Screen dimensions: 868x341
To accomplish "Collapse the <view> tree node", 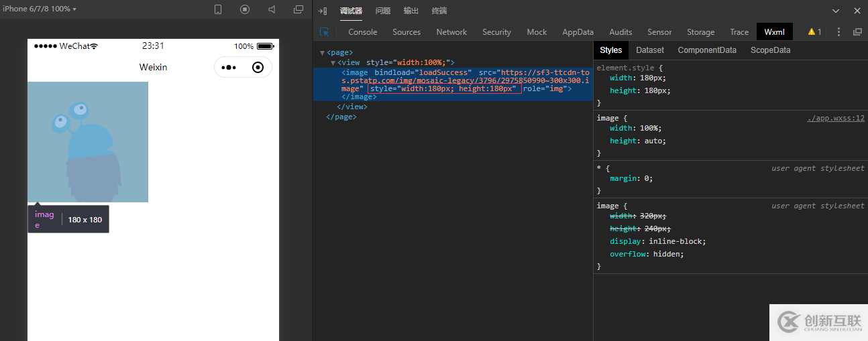I will [x=333, y=62].
